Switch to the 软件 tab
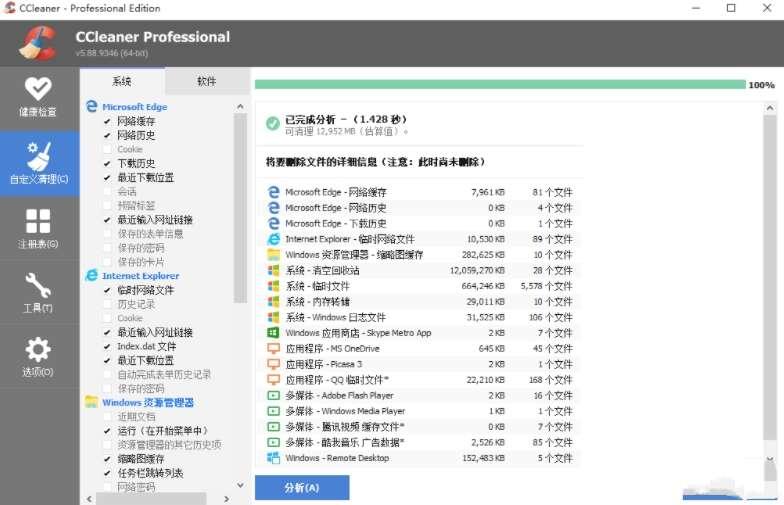The image size is (784, 505). pos(206,81)
